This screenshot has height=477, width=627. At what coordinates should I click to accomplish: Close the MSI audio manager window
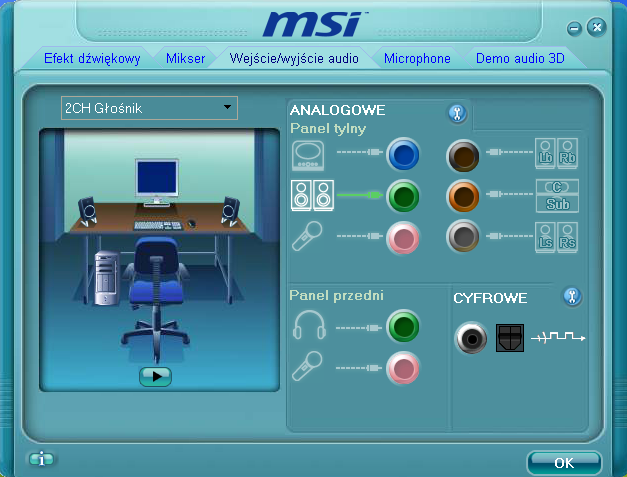tap(597, 27)
